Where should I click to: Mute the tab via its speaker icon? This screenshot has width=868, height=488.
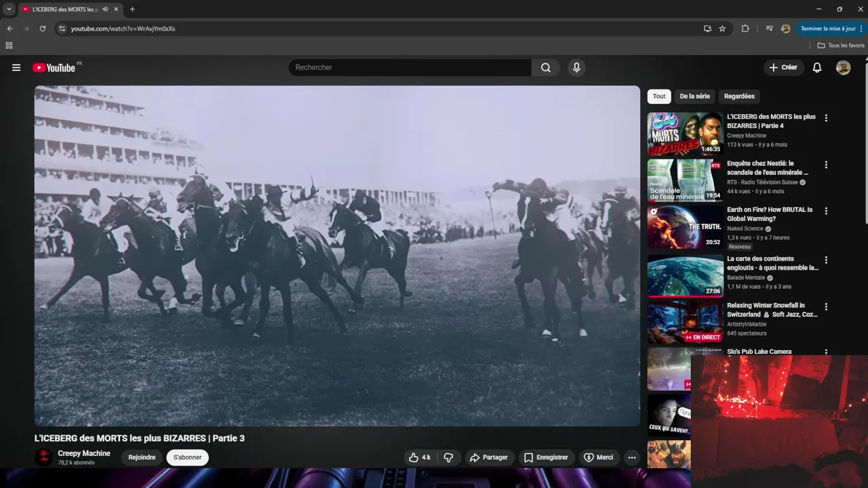(105, 9)
